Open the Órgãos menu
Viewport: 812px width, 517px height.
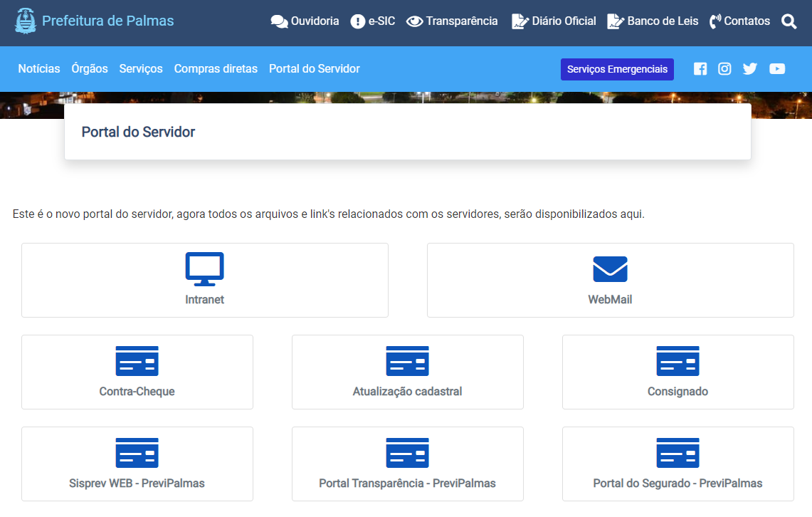[90, 69]
